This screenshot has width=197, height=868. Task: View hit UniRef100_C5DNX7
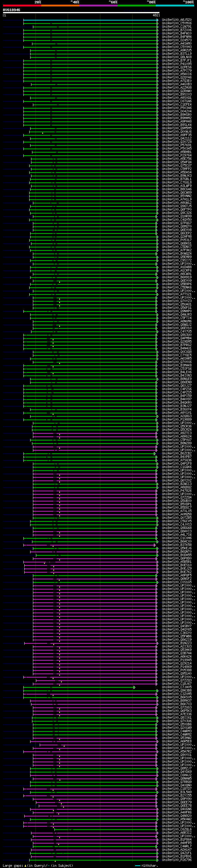(x=177, y=247)
